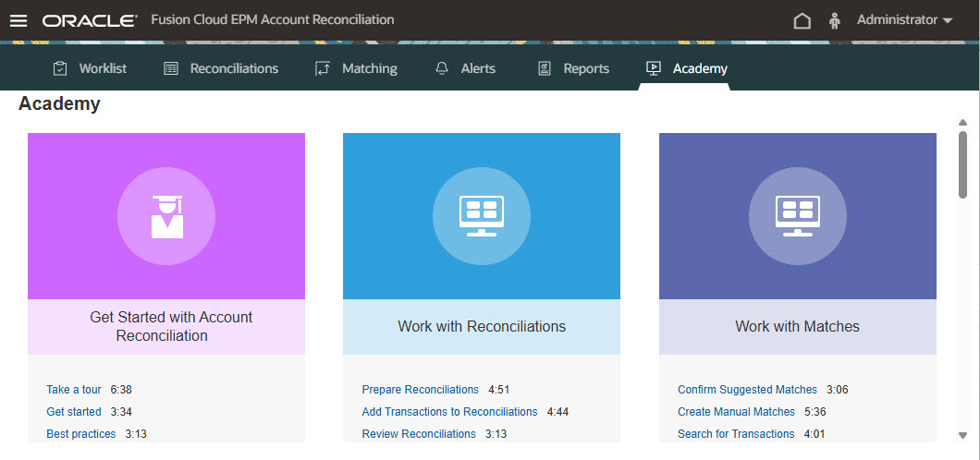Image resolution: width=980 pixels, height=460 pixels.
Task: Open Prepare Reconciliations video link
Action: (x=420, y=390)
